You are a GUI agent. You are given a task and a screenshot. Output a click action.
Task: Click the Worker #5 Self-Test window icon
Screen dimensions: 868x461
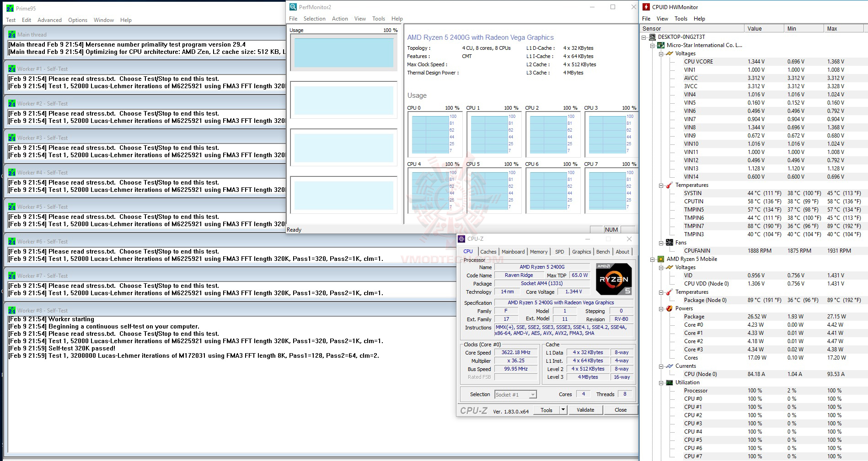(x=12, y=207)
